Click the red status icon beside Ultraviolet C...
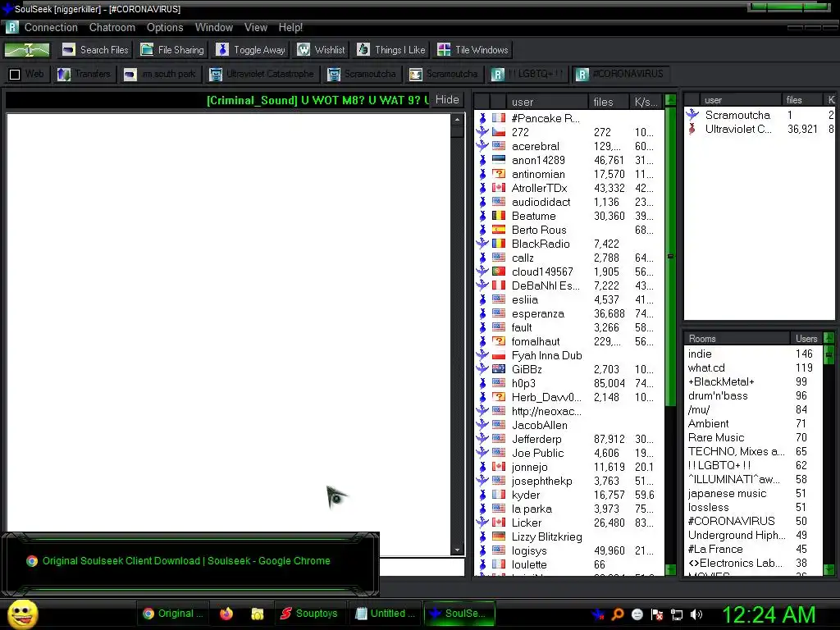Screen dimensions: 840x630 point(692,129)
